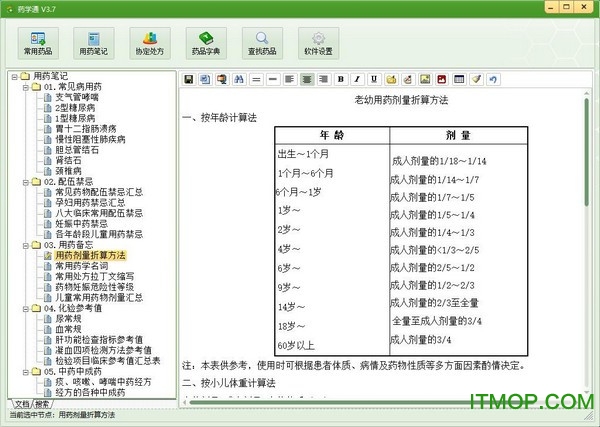Toggle underline formatting
The width and height of the screenshot is (600, 427).
click(375, 78)
